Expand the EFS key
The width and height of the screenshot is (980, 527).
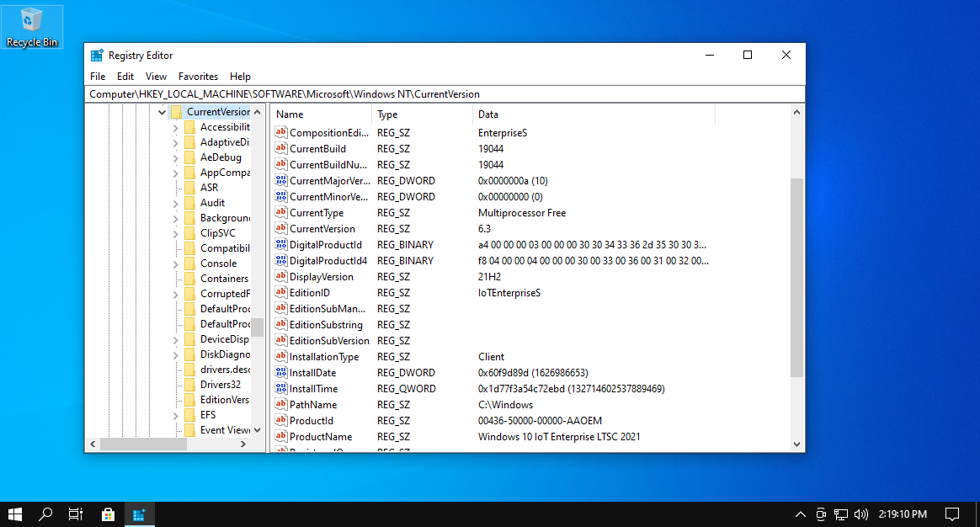point(176,415)
